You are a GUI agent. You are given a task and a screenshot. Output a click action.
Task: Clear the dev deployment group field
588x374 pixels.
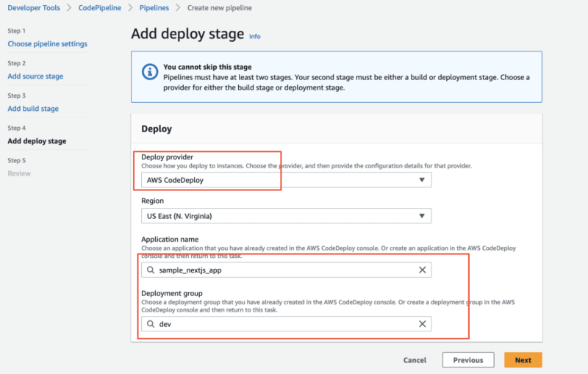click(x=422, y=324)
